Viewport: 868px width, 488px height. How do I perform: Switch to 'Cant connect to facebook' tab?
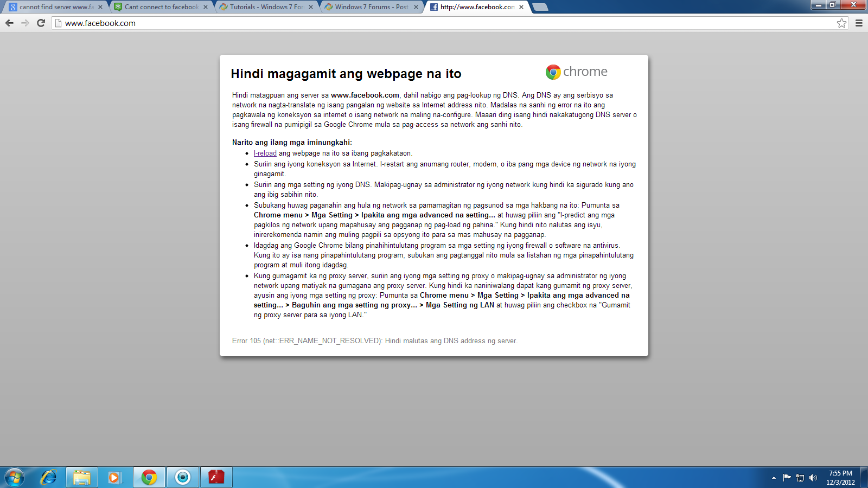[161, 7]
